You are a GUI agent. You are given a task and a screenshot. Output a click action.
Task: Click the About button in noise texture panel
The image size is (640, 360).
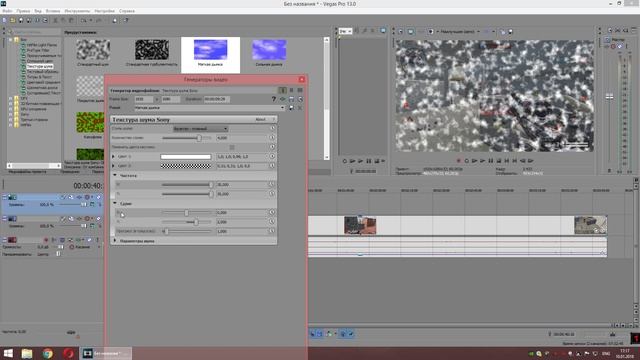tap(260, 119)
